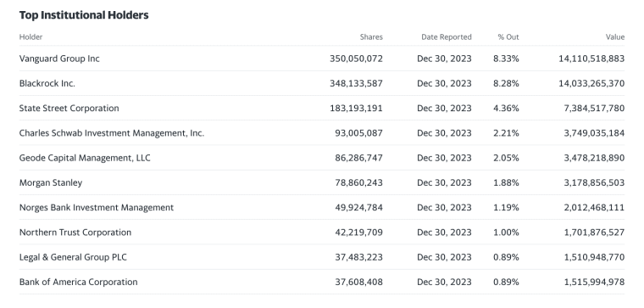This screenshot has height=308, width=644.
Task: Select Bank of America Corporation
Action: click(79, 282)
